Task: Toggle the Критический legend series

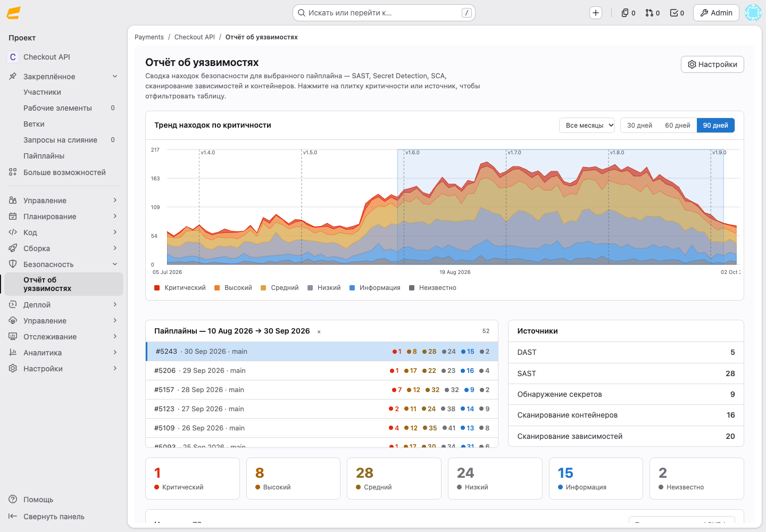Action: [180, 288]
